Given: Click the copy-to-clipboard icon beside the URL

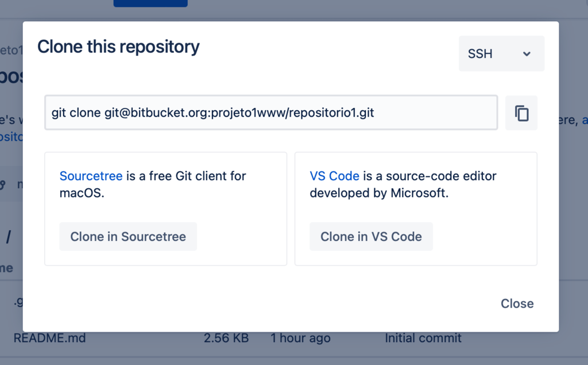Looking at the screenshot, I should 521,112.
